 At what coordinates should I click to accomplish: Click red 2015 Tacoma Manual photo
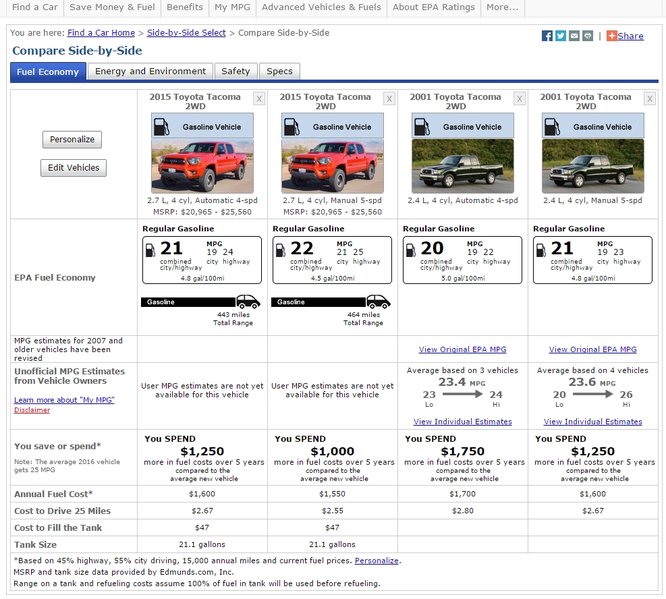pos(333,166)
